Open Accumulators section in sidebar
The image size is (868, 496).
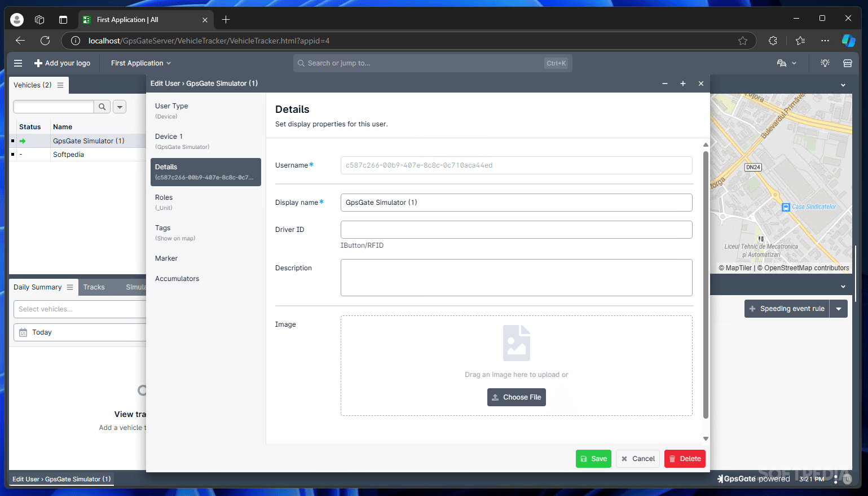pos(206,279)
